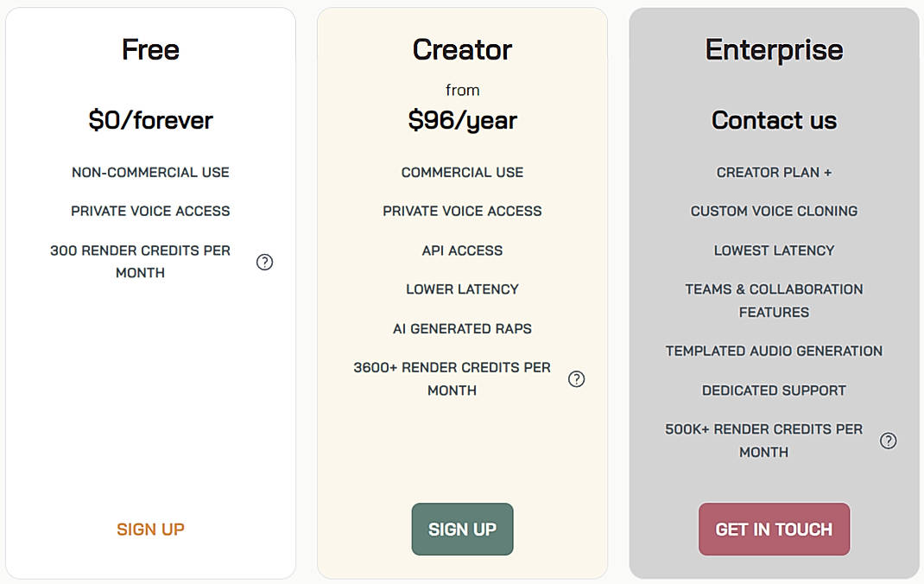Click CUSTOM VOICE CLONING in Enterprise card

coord(774,211)
